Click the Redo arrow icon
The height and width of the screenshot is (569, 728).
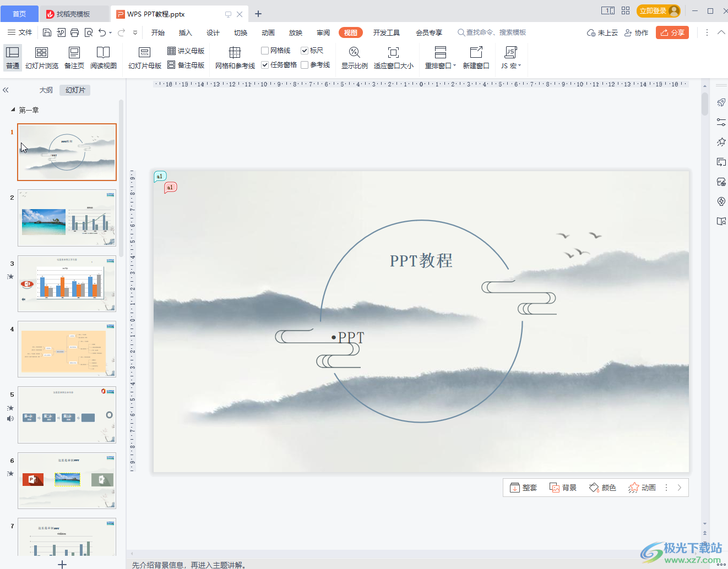[122, 32]
